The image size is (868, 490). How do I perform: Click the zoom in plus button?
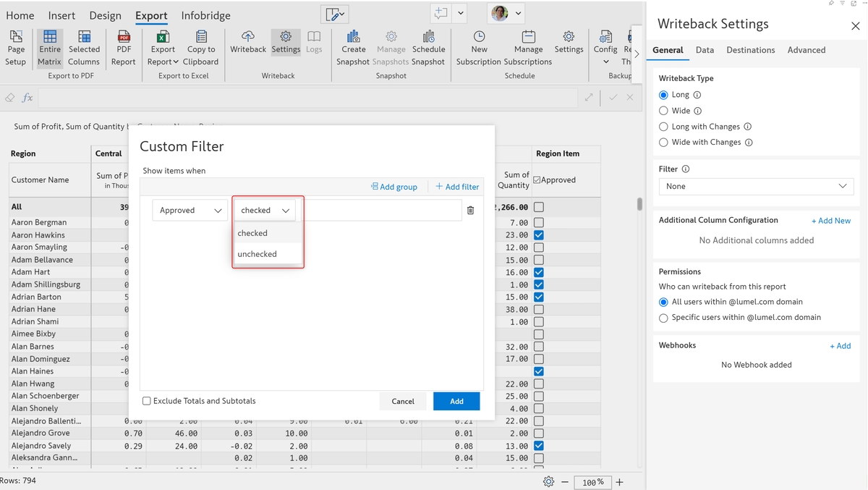[x=619, y=482]
